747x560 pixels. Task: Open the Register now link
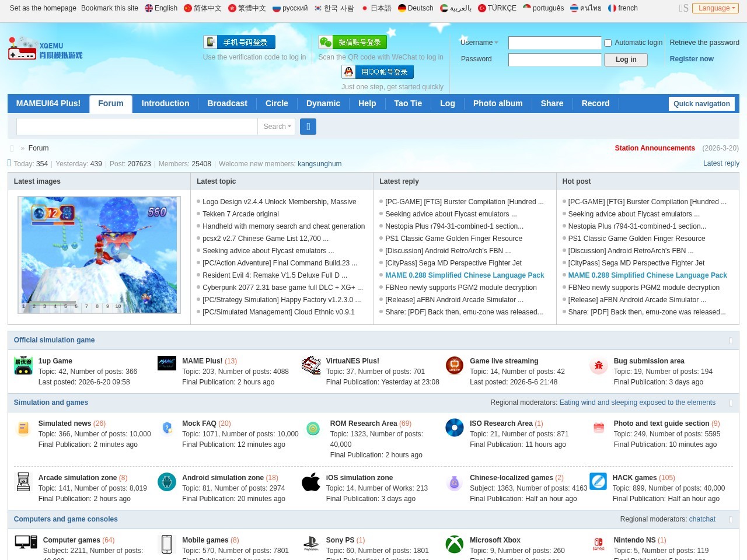(692, 59)
